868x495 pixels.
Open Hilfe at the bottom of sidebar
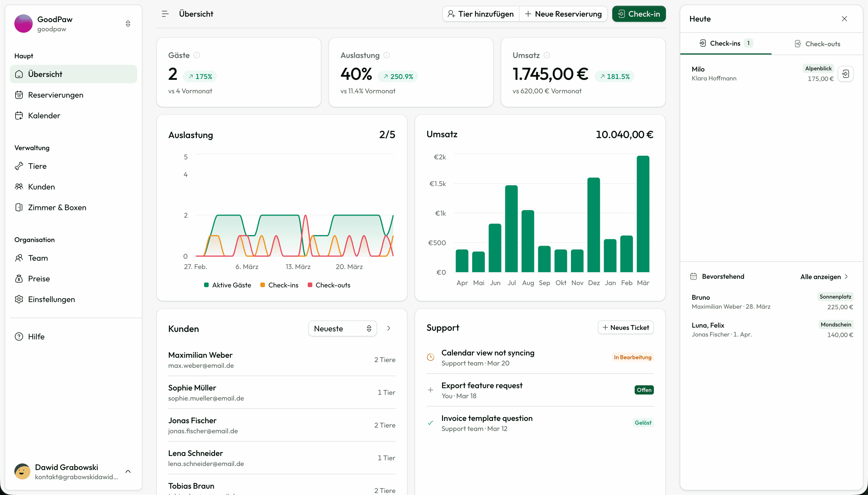36,337
